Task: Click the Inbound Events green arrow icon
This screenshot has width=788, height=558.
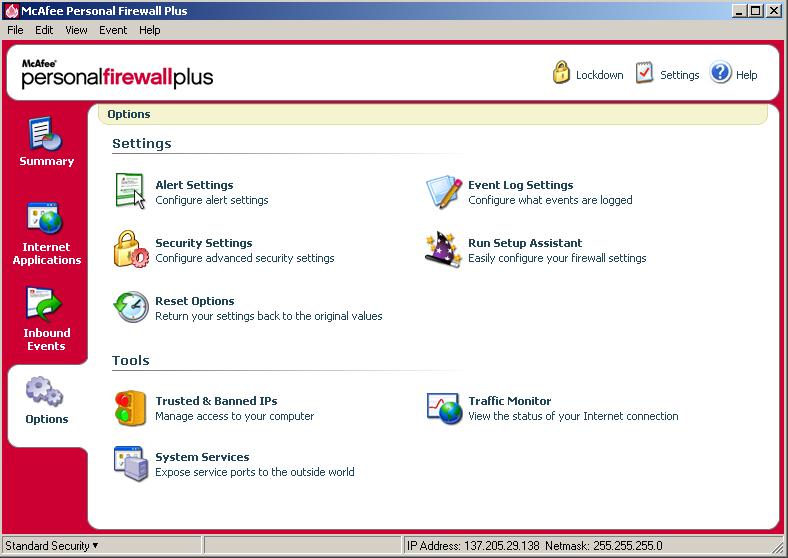Action: [x=44, y=304]
